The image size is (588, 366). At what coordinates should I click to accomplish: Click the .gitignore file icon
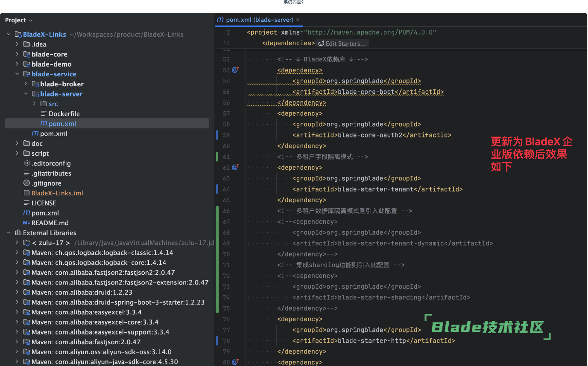tap(26, 183)
